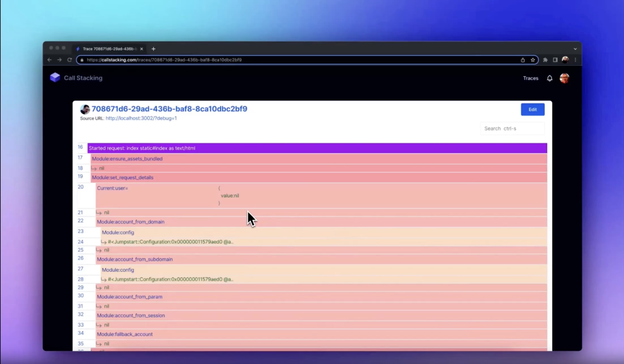Open the Chrome three-dot menu
The width and height of the screenshot is (624, 364).
pos(576,60)
